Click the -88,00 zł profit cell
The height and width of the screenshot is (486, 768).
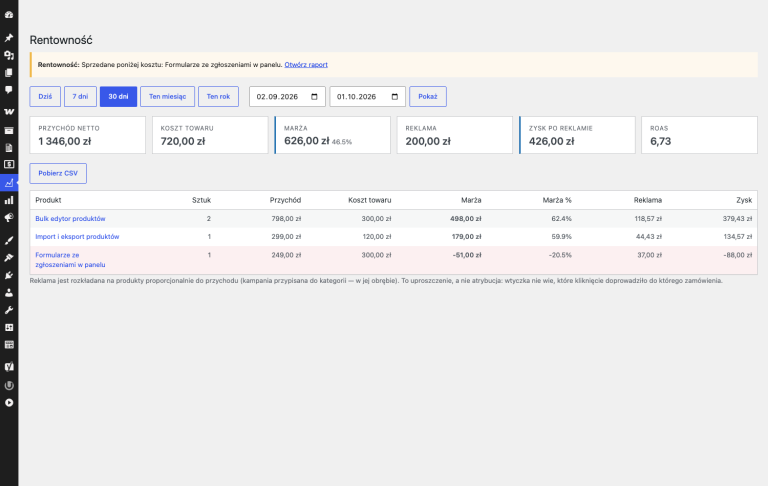738,255
